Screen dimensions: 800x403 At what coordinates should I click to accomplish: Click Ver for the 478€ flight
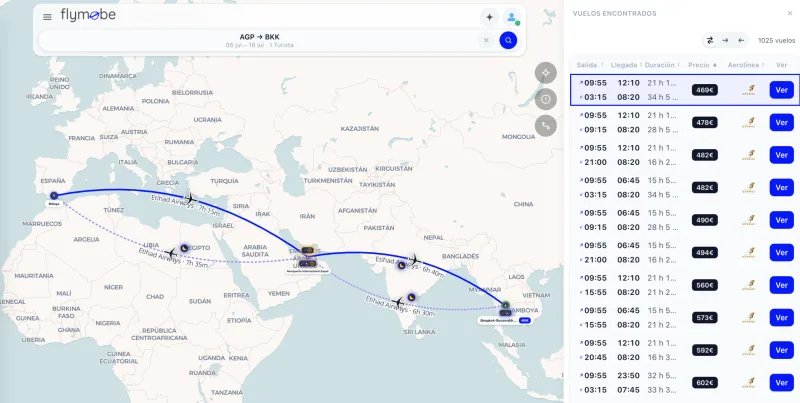click(x=782, y=122)
